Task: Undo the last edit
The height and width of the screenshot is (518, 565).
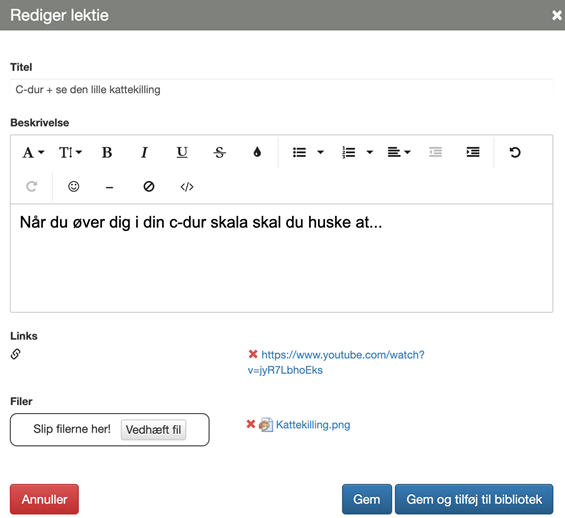Action: pyautogui.click(x=515, y=152)
